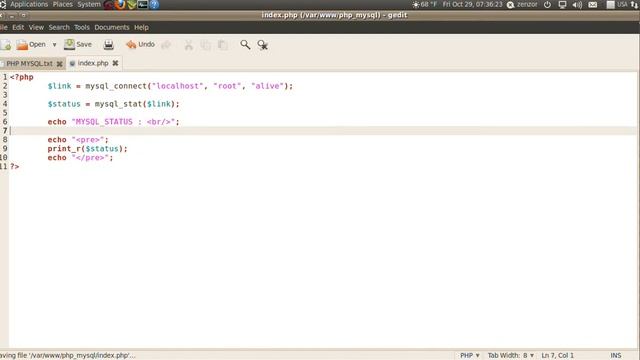640x360 pixels.
Task: Open the clock showing Fri Oct 29
Action: [x=472, y=4]
